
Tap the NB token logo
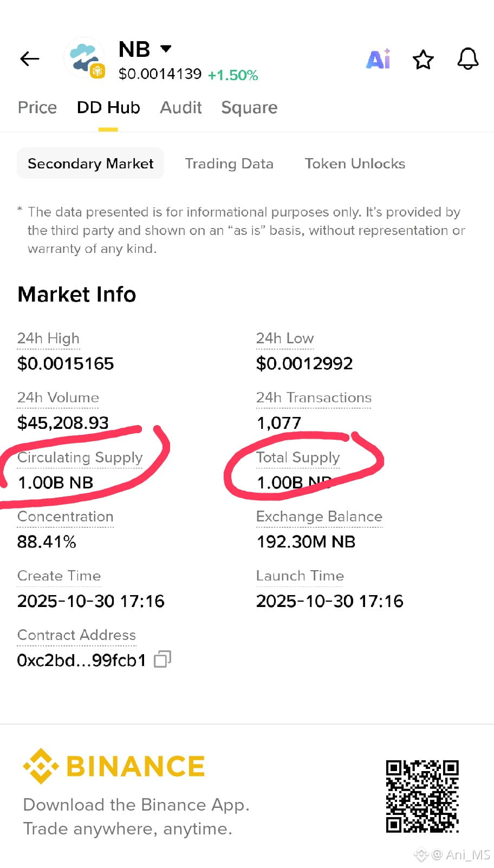[x=84, y=58]
